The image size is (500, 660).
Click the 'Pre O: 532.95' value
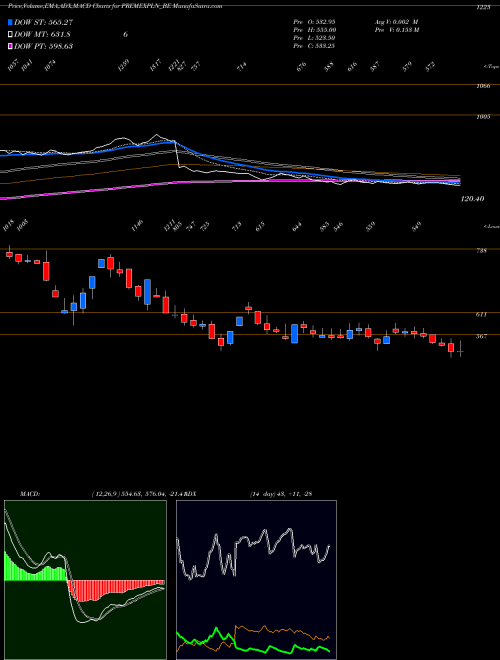coord(314,21)
